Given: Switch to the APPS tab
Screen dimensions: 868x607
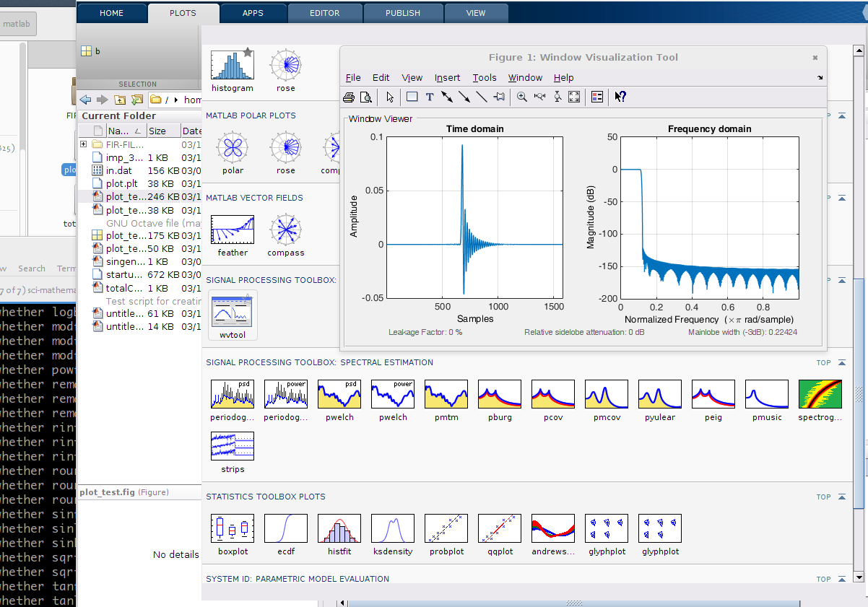Looking at the screenshot, I should [x=253, y=13].
